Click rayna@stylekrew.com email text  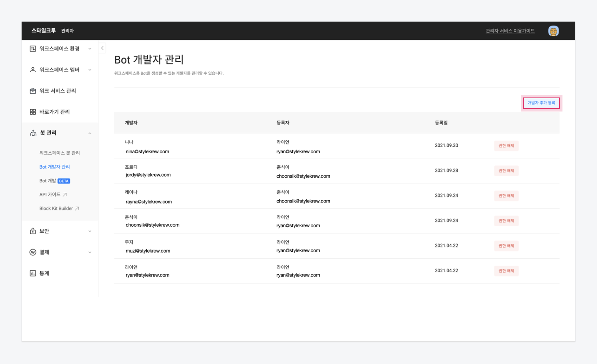(149, 202)
